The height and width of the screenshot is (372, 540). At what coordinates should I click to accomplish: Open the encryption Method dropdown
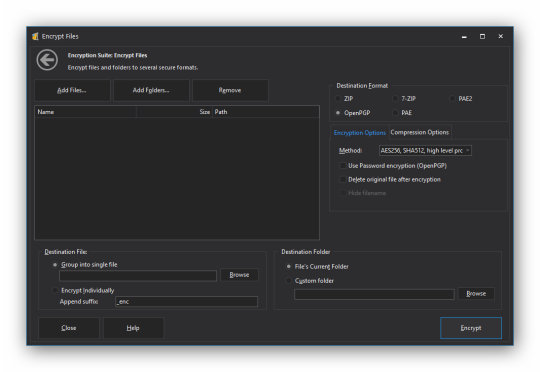coord(425,151)
